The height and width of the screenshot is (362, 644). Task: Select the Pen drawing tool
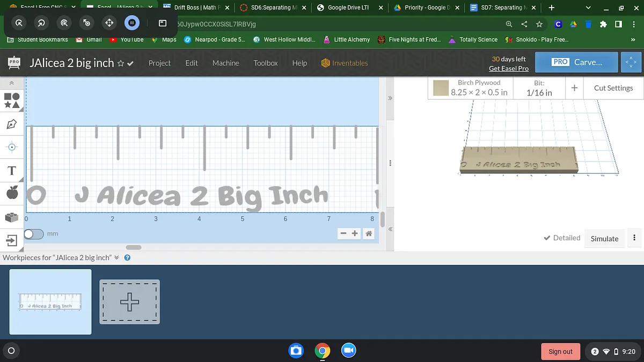point(12,124)
